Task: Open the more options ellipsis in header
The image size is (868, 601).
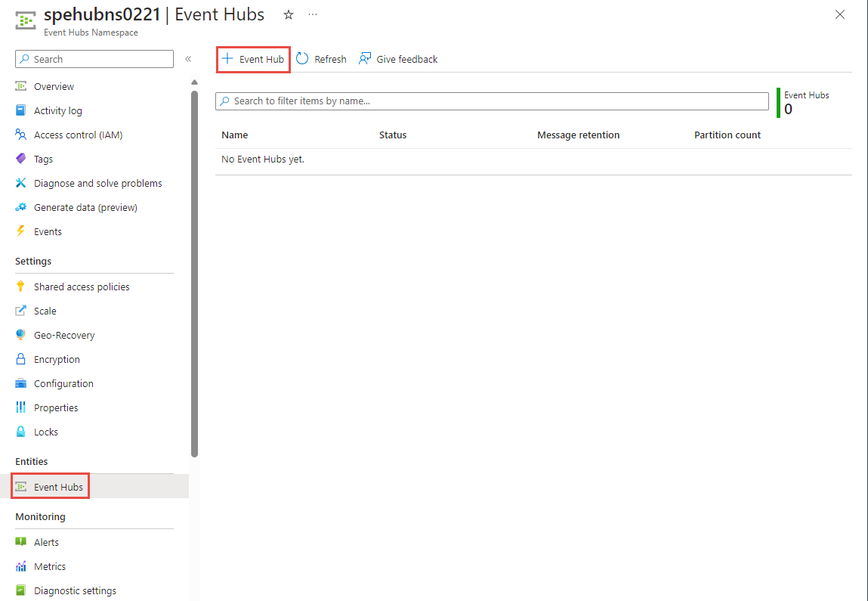Action: (x=313, y=15)
